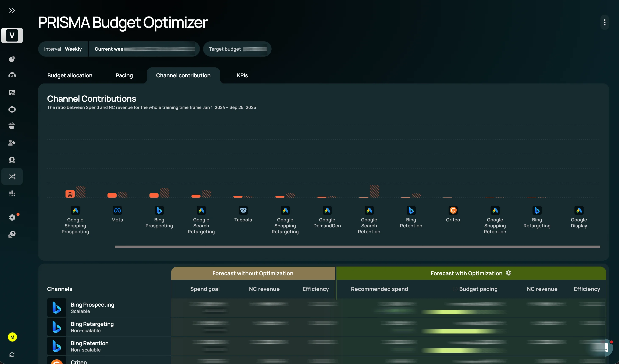Open the dollar coin sidebar icon
The height and width of the screenshot is (364, 619).
point(12,160)
